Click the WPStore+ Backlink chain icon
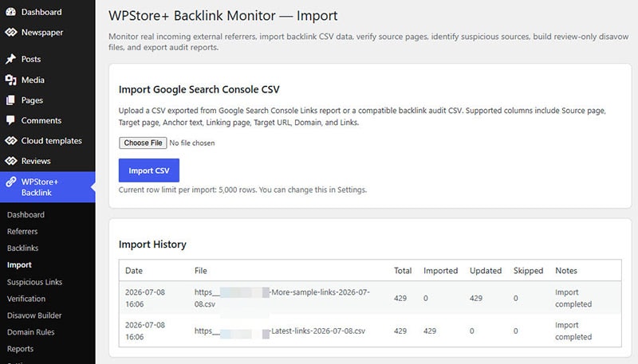This screenshot has height=364, width=638. click(x=11, y=182)
